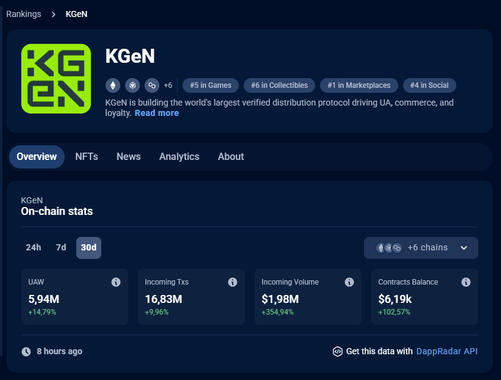Click the KGeN breadcrumb entry
Screen dimensions: 501x380
click(76, 14)
